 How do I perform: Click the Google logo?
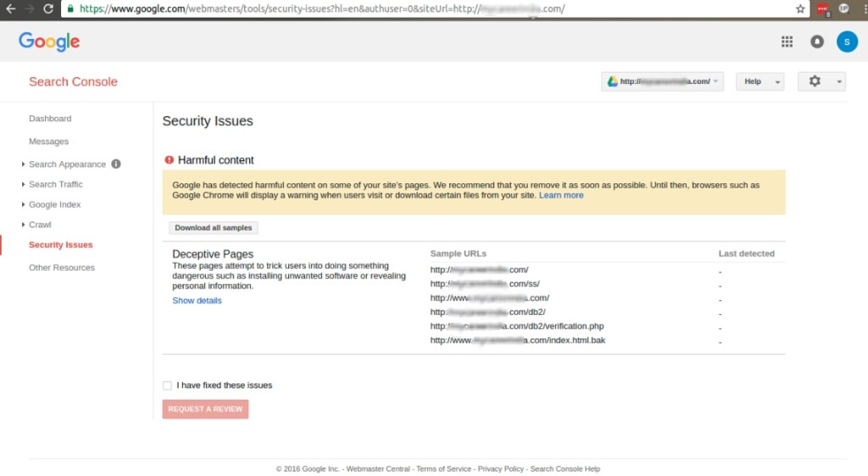point(49,42)
